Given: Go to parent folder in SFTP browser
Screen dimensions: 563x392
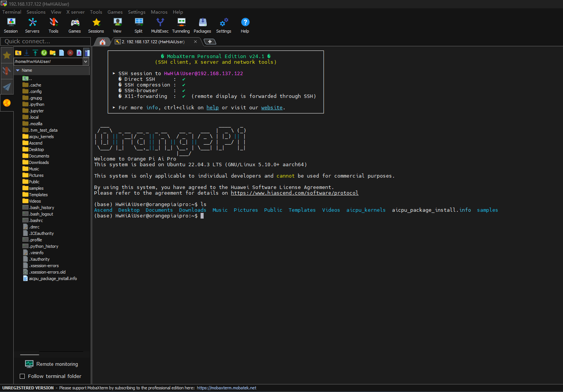Looking at the screenshot, I should pyautogui.click(x=18, y=53).
